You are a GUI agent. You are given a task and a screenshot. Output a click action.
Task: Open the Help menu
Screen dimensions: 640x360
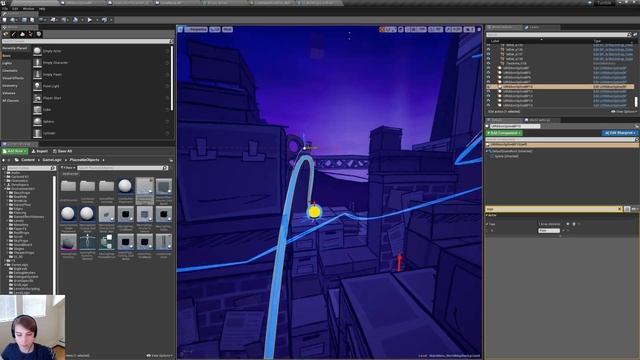pos(42,9)
